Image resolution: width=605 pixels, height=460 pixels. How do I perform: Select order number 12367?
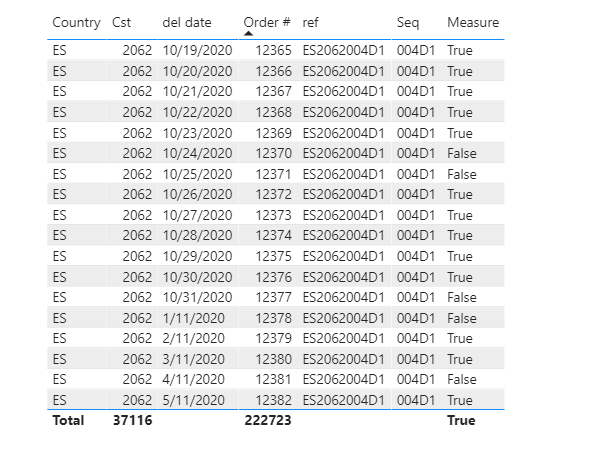point(274,91)
